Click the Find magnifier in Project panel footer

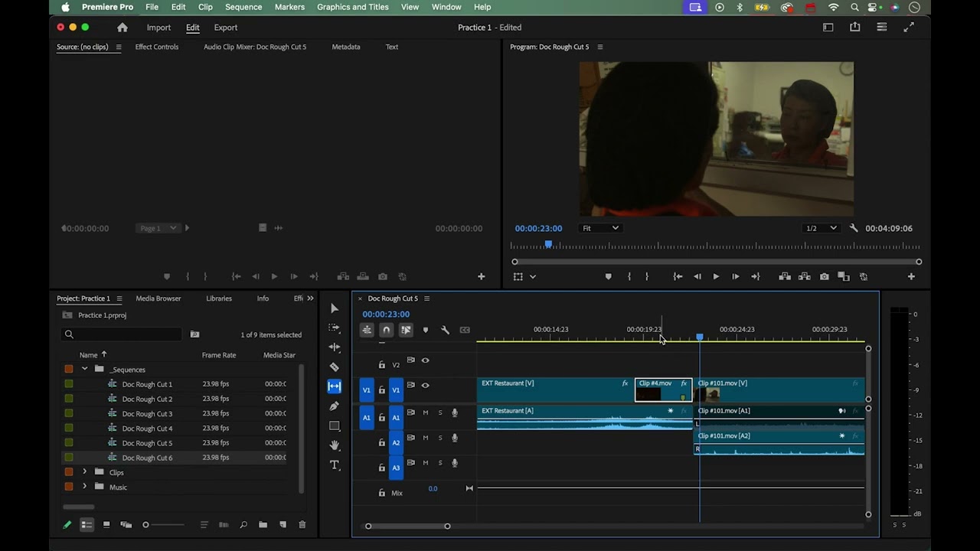pyautogui.click(x=243, y=525)
